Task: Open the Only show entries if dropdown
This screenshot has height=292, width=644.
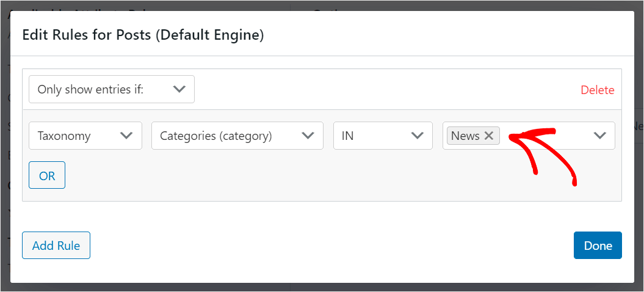Action: click(x=111, y=89)
